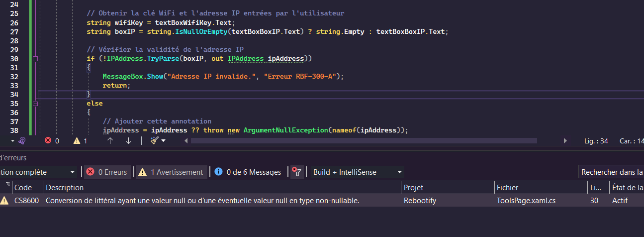644x237 pixels.
Task: Click the 'Ajouter cette annotation' comment
Action: click(157, 121)
